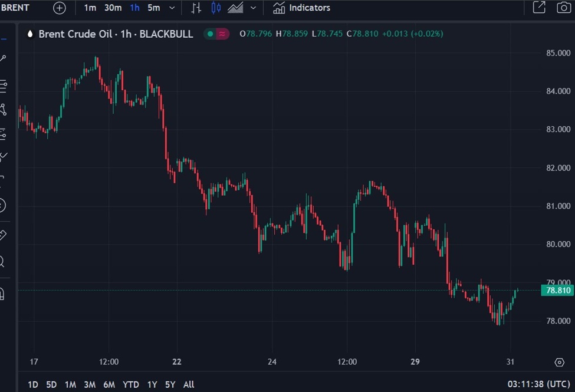Take a chart snapshot with camera icon

click(x=563, y=8)
